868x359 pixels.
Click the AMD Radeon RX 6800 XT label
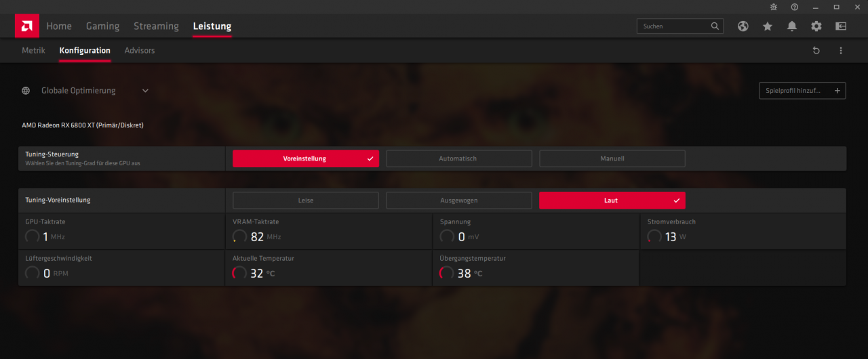tap(83, 125)
